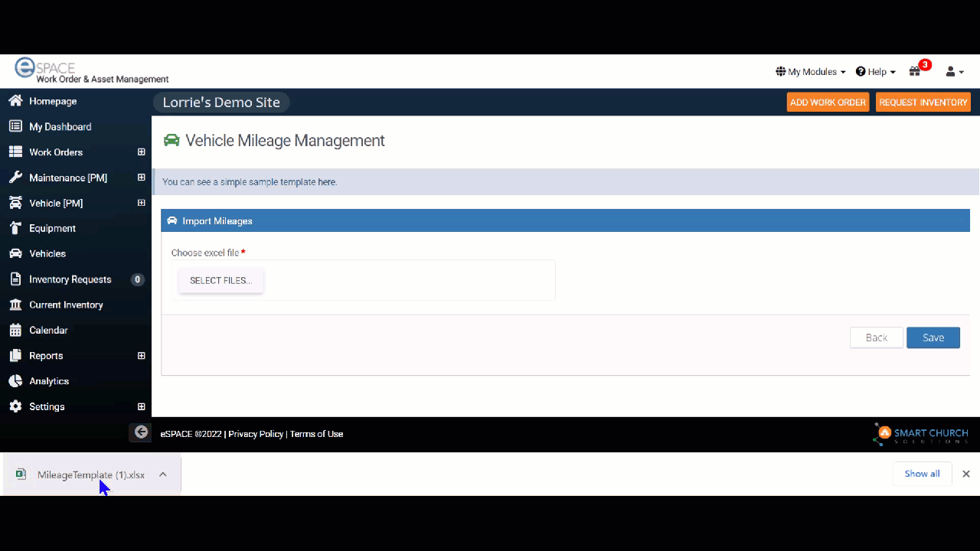Image resolution: width=980 pixels, height=551 pixels.
Task: Open the Terms of Use link
Action: 316,434
